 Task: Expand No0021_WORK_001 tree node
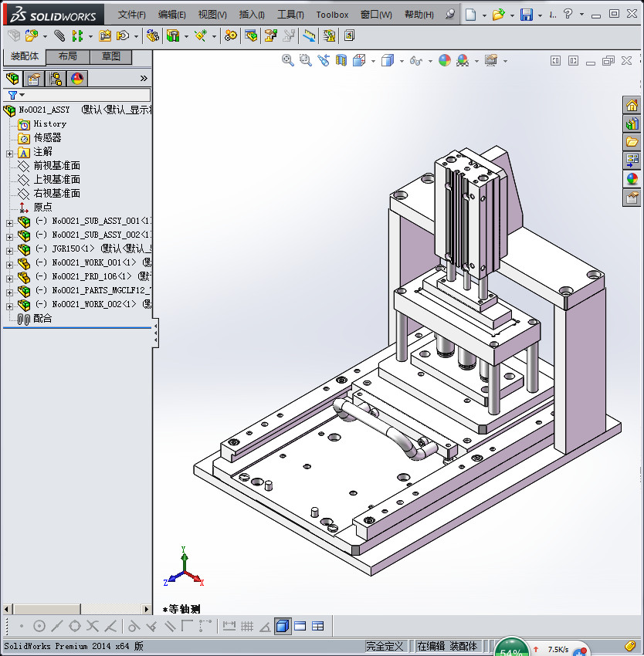pyautogui.click(x=9, y=265)
